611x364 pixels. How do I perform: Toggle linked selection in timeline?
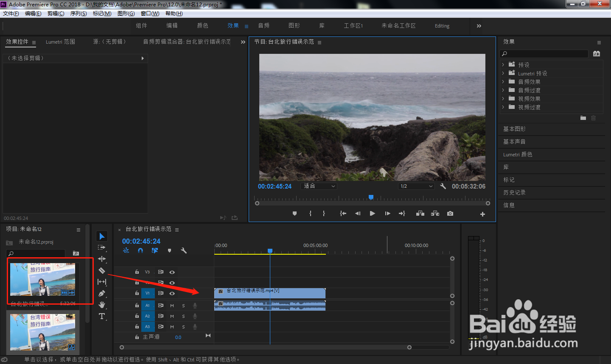pos(155,250)
